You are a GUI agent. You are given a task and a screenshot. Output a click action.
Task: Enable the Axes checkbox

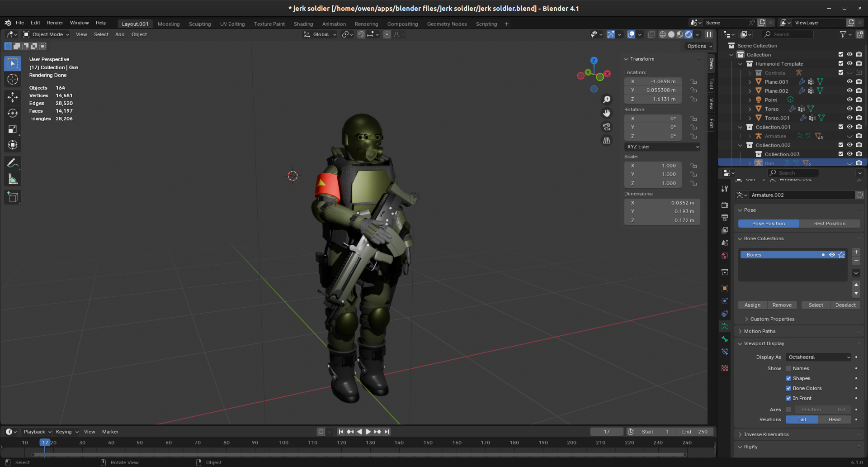click(x=788, y=410)
